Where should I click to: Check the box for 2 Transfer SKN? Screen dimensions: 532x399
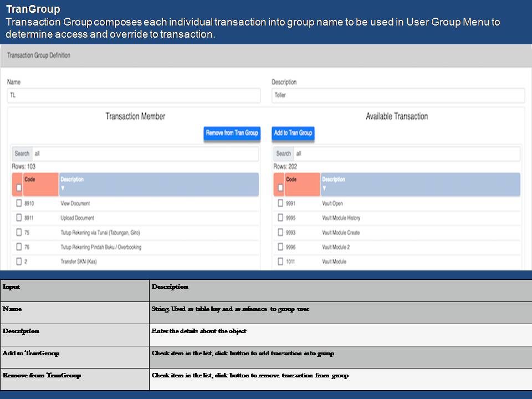coord(19,262)
